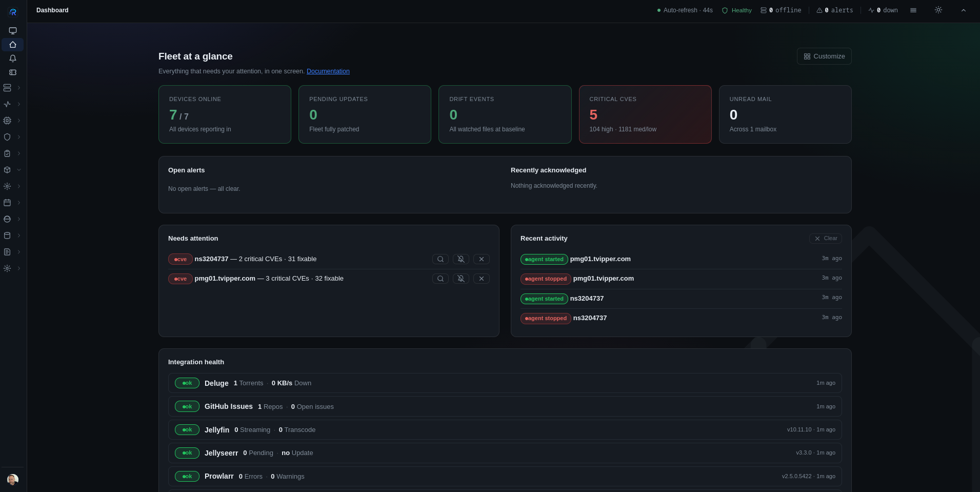Click the 0 offline server indicator

(781, 10)
